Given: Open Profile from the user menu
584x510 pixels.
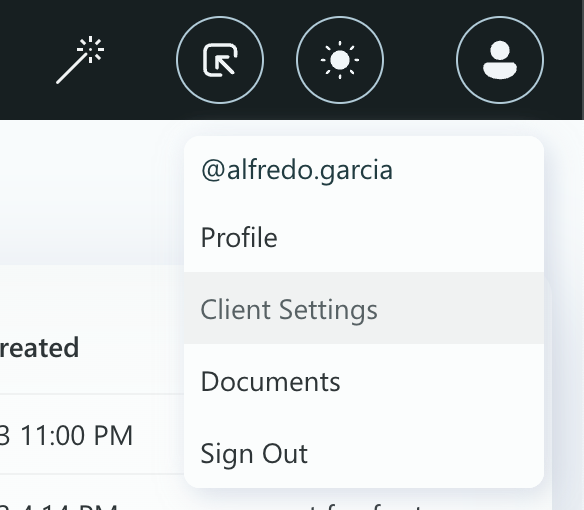Looking at the screenshot, I should click(364, 237).
